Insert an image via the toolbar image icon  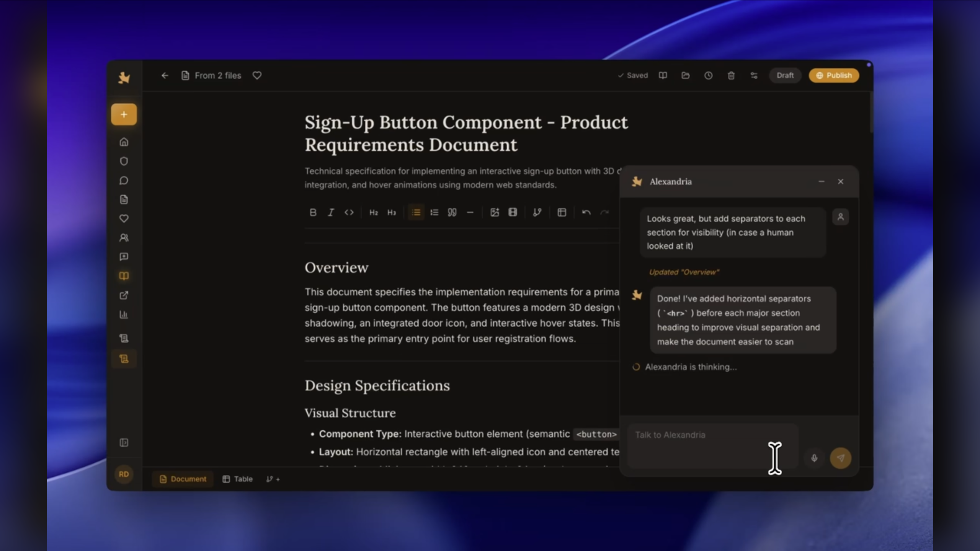[495, 212]
